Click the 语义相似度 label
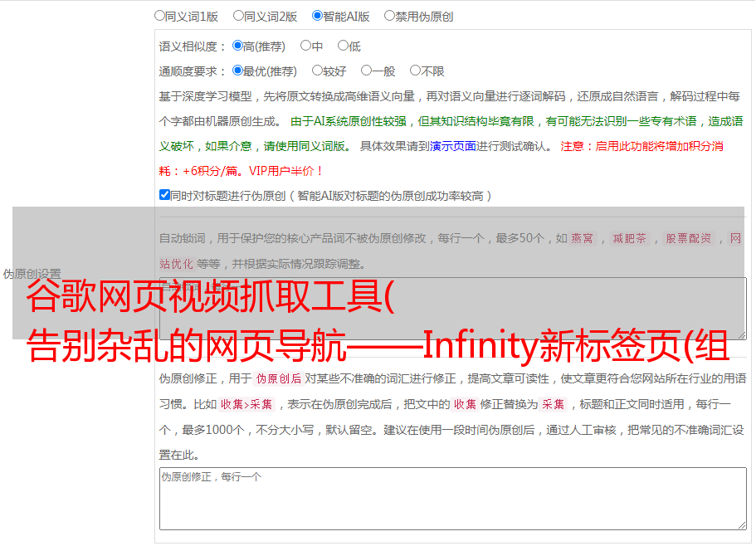 click(x=193, y=46)
